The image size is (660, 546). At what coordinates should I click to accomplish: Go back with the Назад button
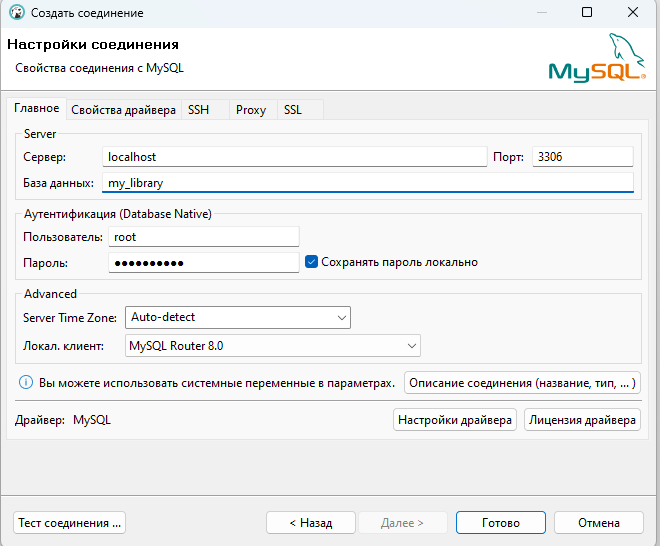point(311,522)
